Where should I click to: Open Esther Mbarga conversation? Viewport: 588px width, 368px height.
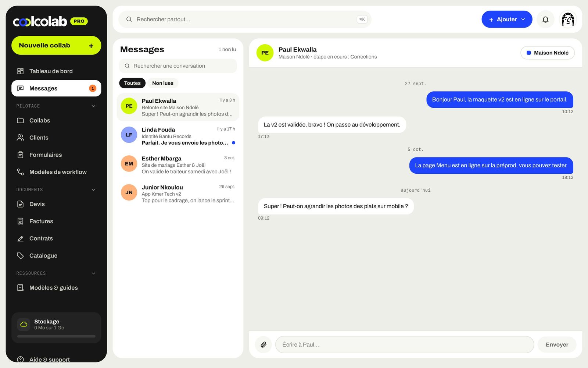point(178,165)
